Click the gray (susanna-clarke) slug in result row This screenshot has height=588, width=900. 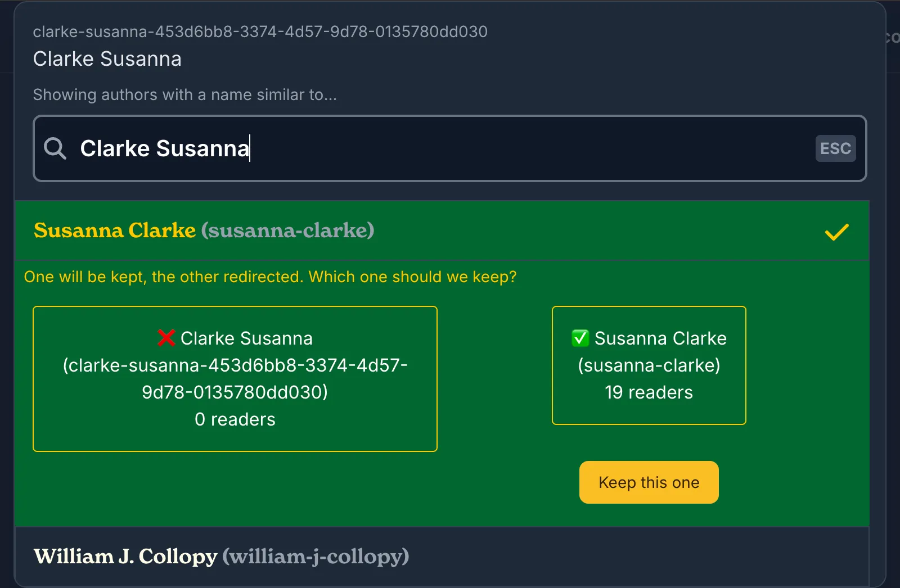287,230
